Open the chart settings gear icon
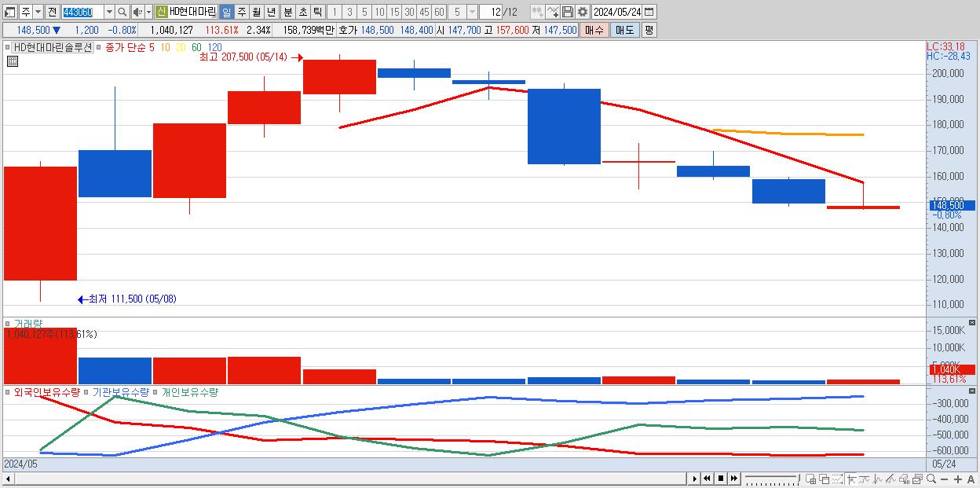The image size is (980, 488). [x=583, y=12]
